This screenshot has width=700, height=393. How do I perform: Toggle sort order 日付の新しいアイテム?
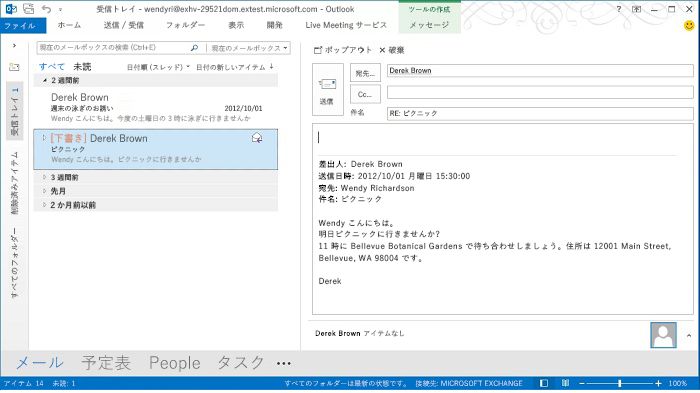234,67
